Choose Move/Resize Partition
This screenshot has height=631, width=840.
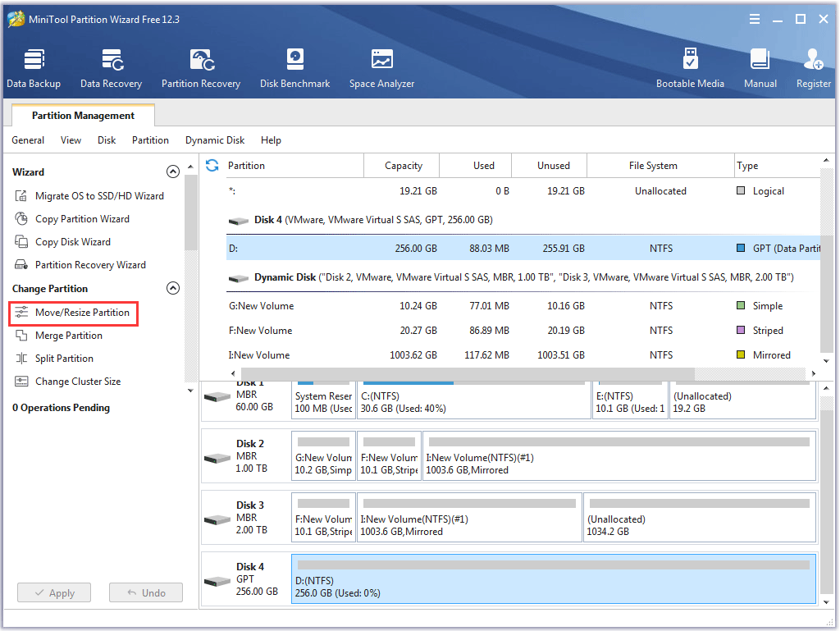[83, 313]
